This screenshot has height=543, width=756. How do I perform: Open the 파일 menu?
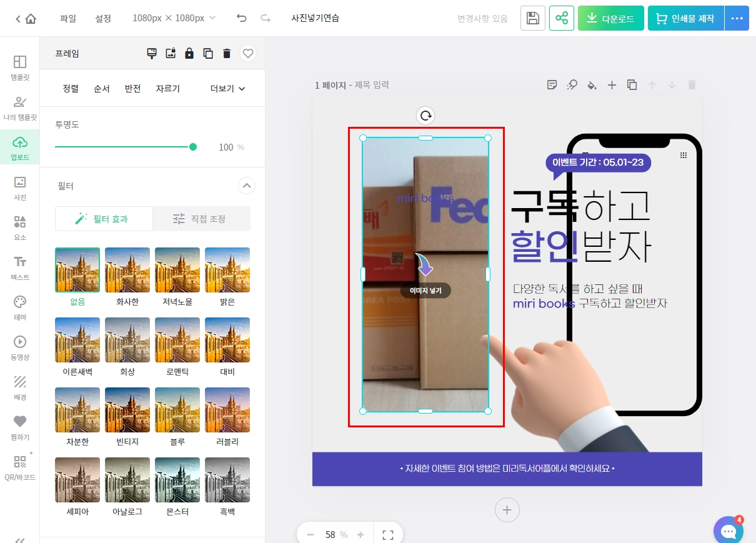(67, 18)
